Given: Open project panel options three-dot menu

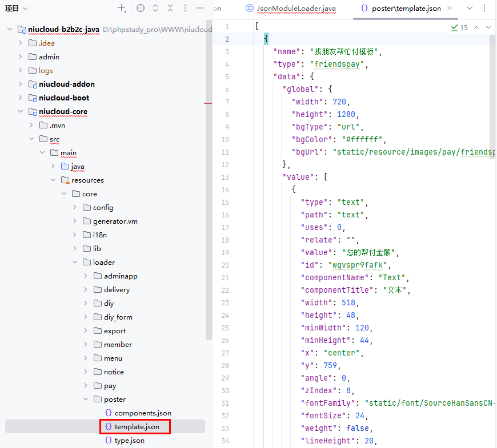Looking at the screenshot, I should click(185, 9).
